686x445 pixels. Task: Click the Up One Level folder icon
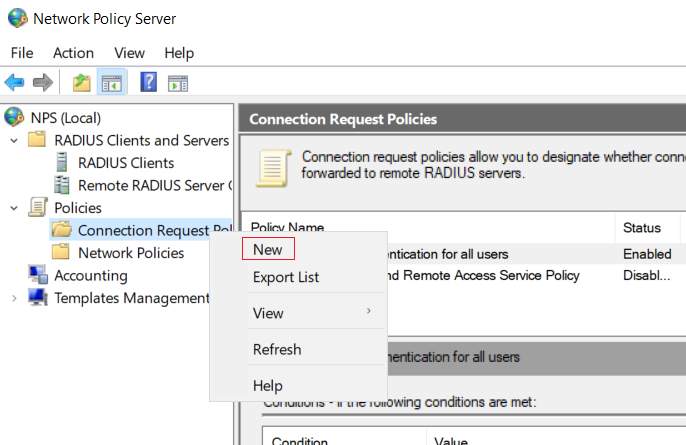click(81, 82)
